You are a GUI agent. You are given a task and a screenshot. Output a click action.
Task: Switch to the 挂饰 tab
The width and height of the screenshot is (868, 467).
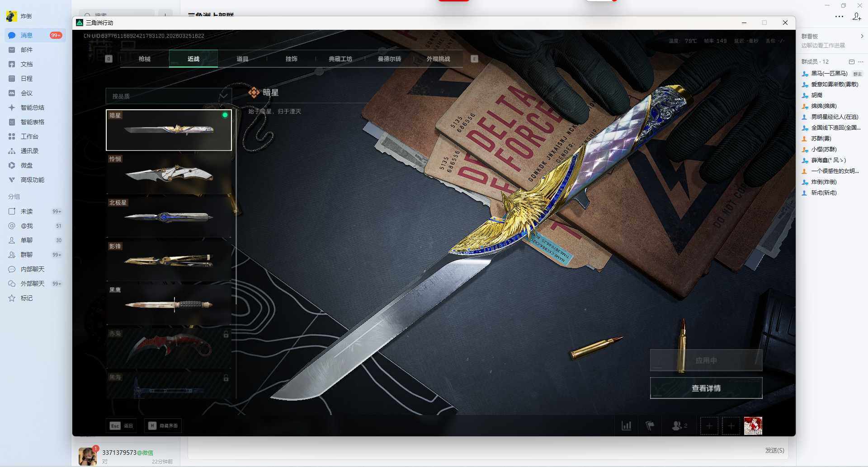pos(292,59)
